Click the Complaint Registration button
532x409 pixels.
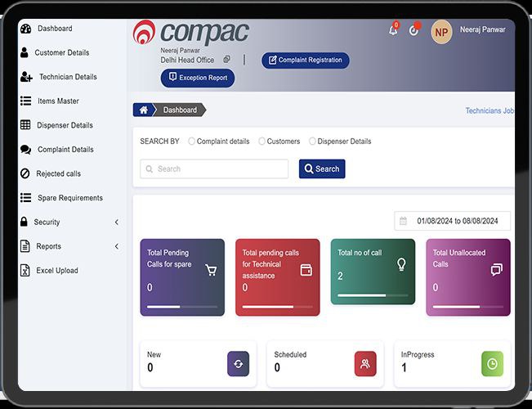(x=306, y=61)
